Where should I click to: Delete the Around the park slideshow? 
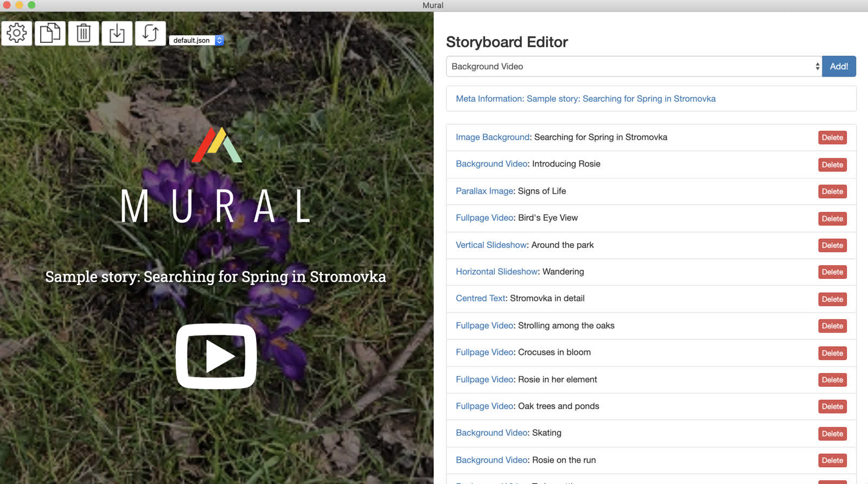tap(832, 245)
